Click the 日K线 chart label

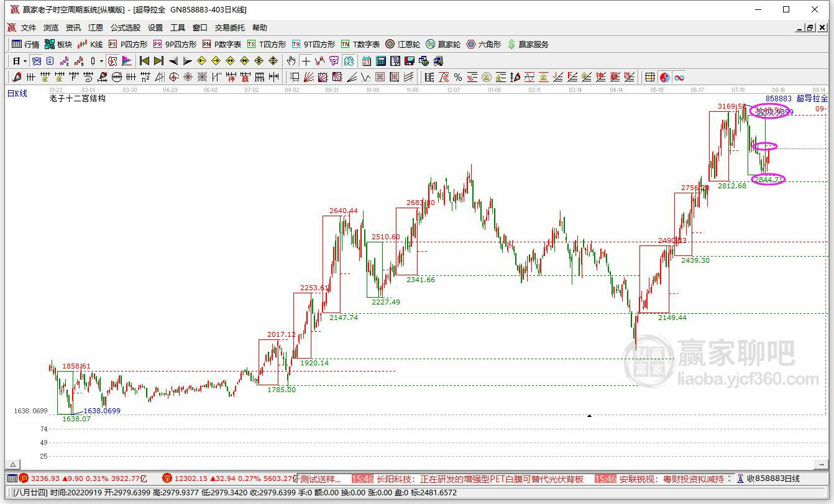tap(17, 93)
